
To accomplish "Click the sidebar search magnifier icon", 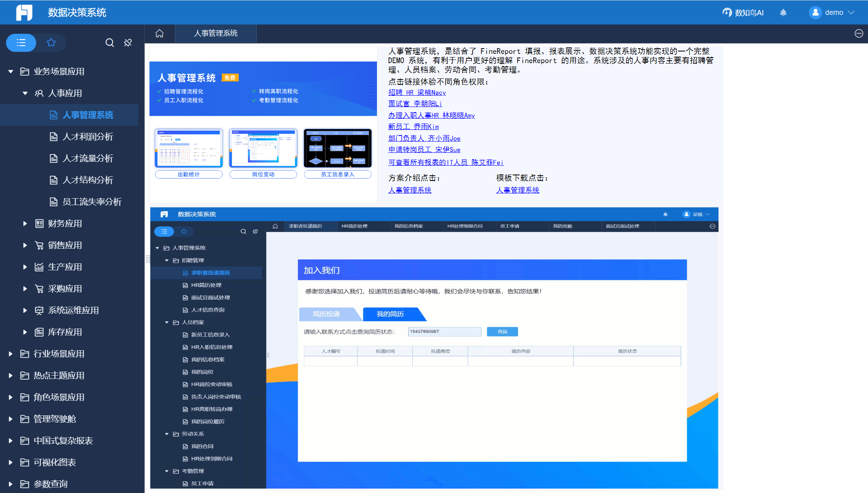I will click(x=109, y=43).
